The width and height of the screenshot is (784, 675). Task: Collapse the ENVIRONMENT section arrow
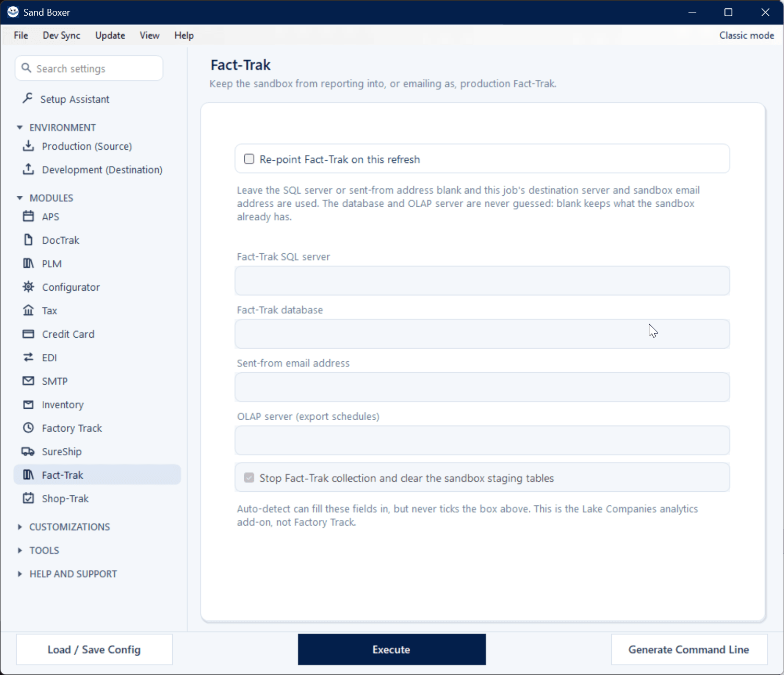[20, 127]
